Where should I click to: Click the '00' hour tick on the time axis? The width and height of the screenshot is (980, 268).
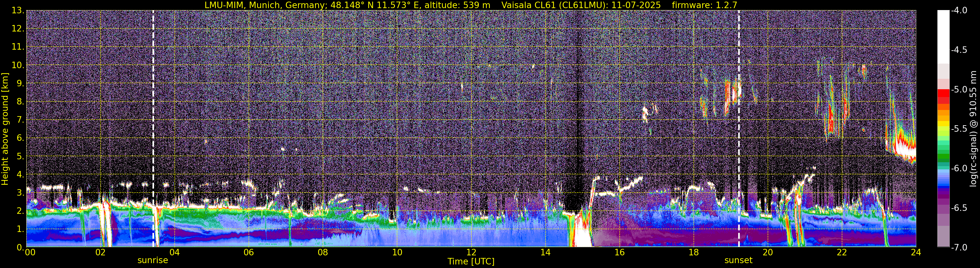coord(30,252)
